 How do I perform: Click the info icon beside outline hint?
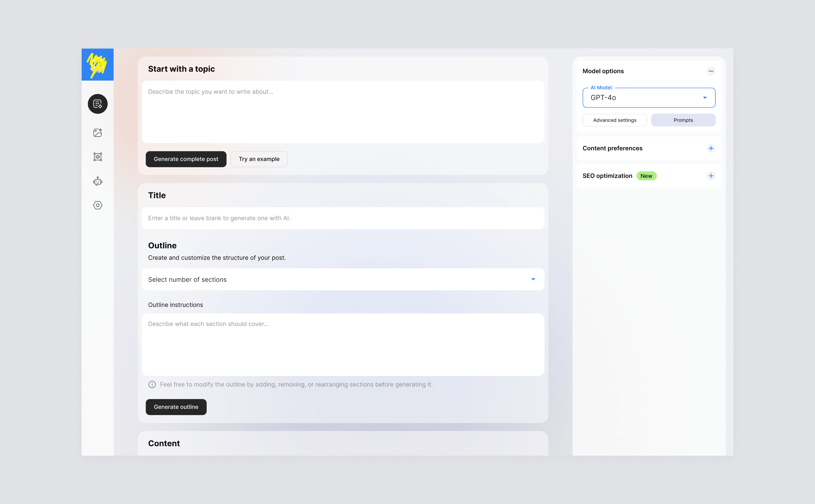click(152, 384)
